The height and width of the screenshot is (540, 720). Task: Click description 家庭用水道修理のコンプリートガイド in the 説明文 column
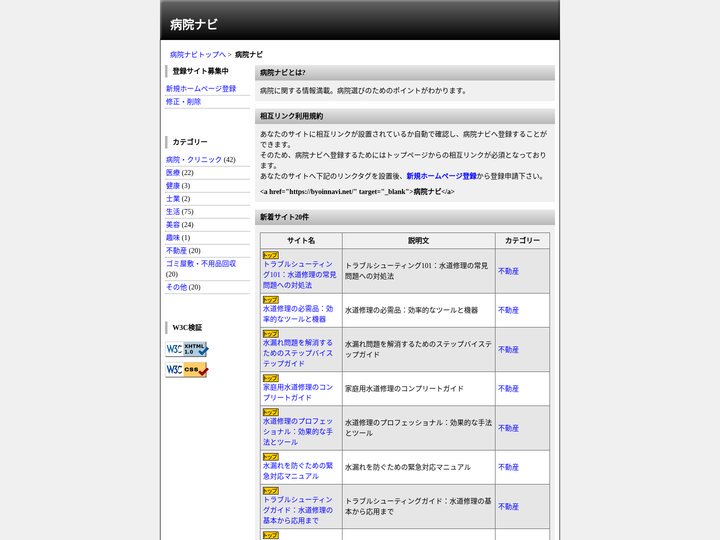click(x=404, y=389)
